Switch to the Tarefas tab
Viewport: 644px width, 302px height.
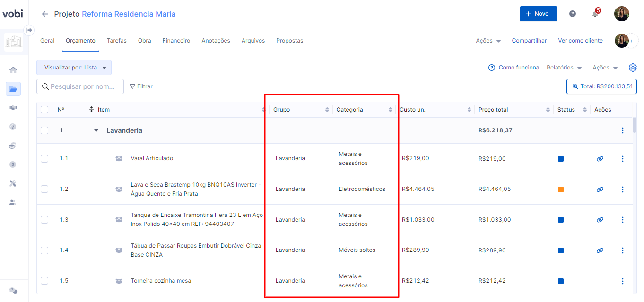point(117,41)
